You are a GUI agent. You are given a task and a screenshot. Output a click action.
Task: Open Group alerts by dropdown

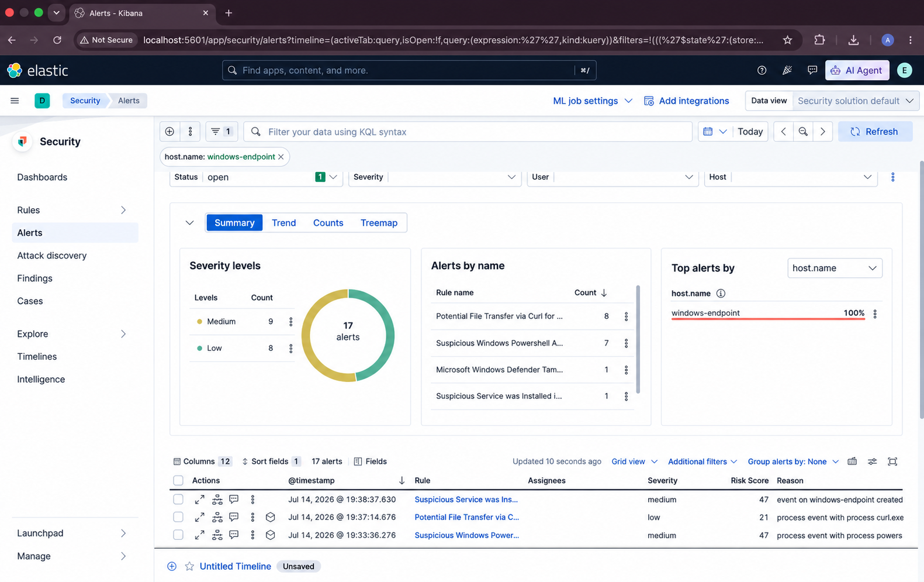[793, 462]
